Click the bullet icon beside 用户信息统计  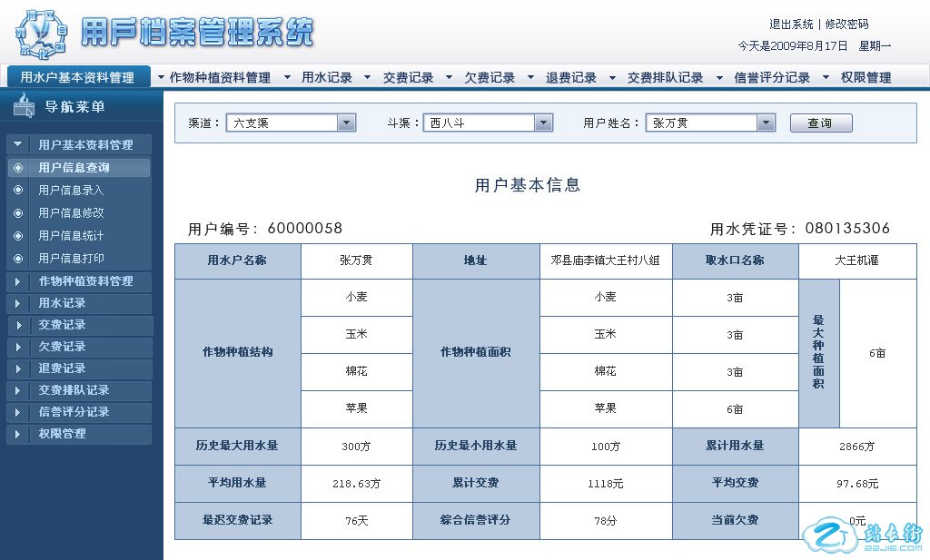click(x=18, y=236)
